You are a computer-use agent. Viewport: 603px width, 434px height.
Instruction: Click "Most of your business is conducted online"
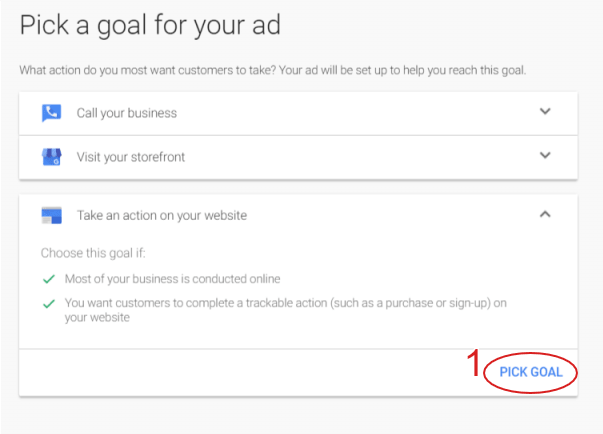pyautogui.click(x=173, y=279)
